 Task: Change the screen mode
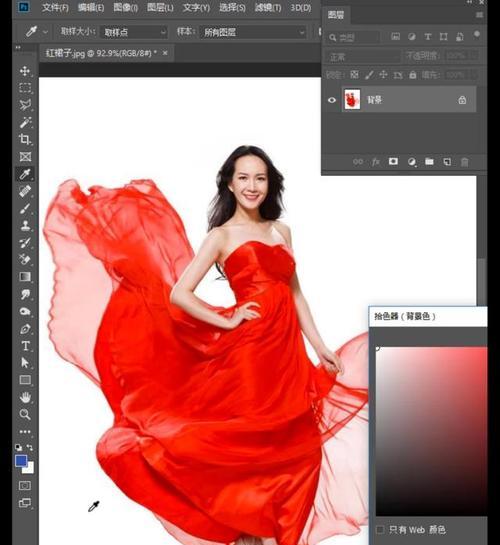click(x=25, y=503)
